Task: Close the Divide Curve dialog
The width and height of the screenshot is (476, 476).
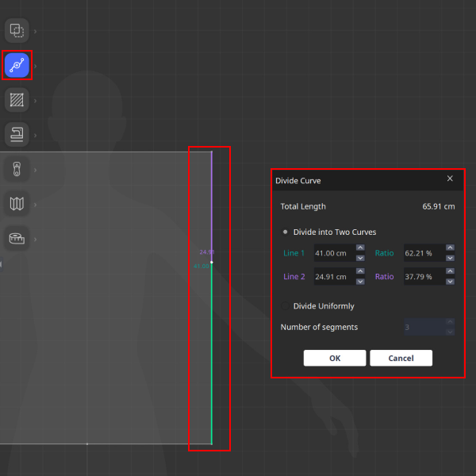Action: click(450, 179)
